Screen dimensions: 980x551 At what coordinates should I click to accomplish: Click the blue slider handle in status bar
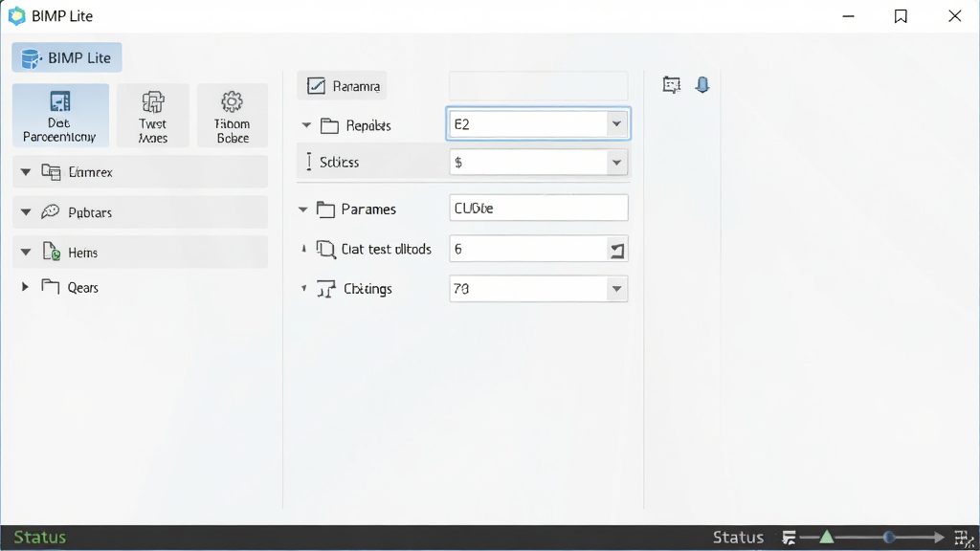889,538
